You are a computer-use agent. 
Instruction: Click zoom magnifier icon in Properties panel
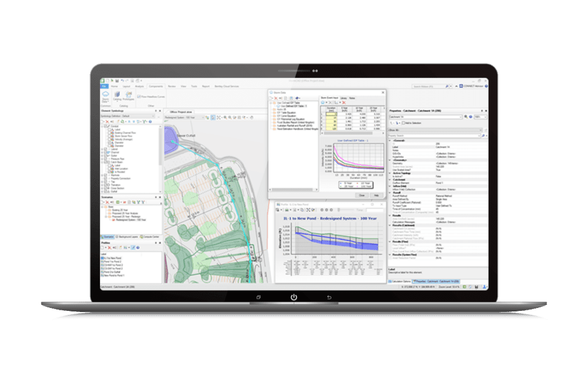tap(466, 117)
